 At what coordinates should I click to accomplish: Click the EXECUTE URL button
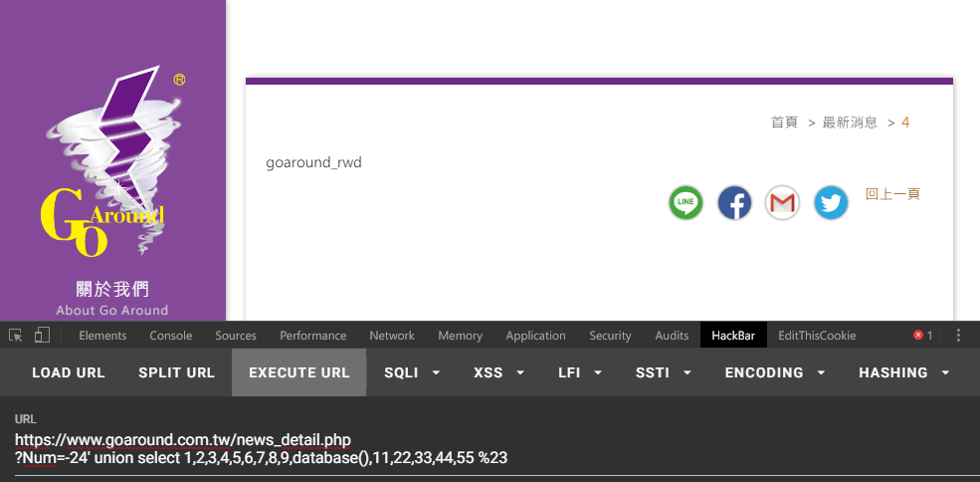[x=299, y=372]
